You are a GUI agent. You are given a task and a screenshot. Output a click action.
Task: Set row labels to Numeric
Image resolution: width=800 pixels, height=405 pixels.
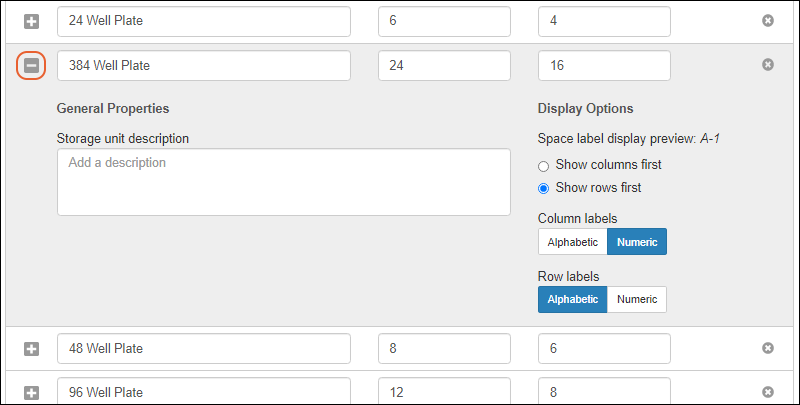[636, 299]
